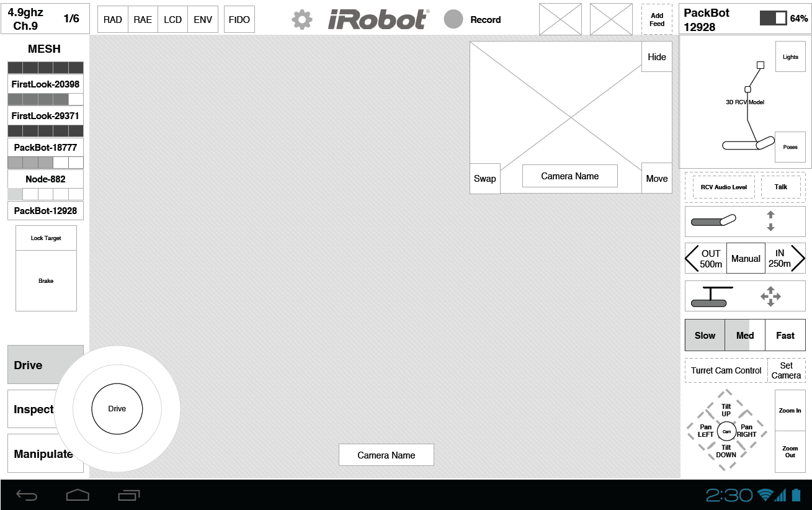Screen dimensions: 812x510
Task: Adjust RCV Audio Level
Action: point(724,187)
